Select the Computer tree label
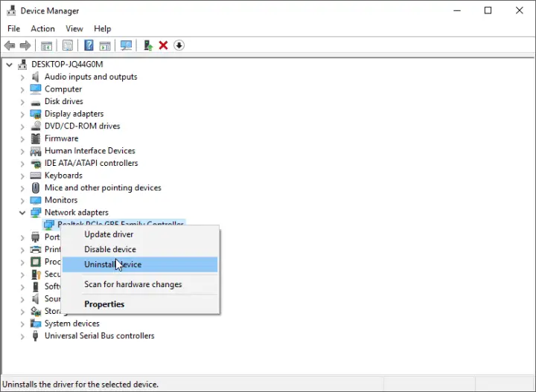The height and width of the screenshot is (392, 536). pyautogui.click(x=63, y=89)
